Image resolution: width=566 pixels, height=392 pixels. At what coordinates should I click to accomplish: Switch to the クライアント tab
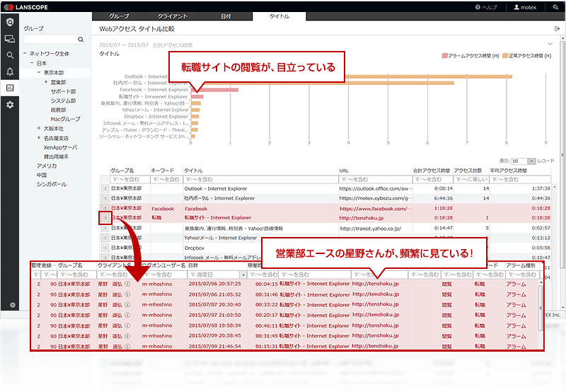click(x=172, y=16)
